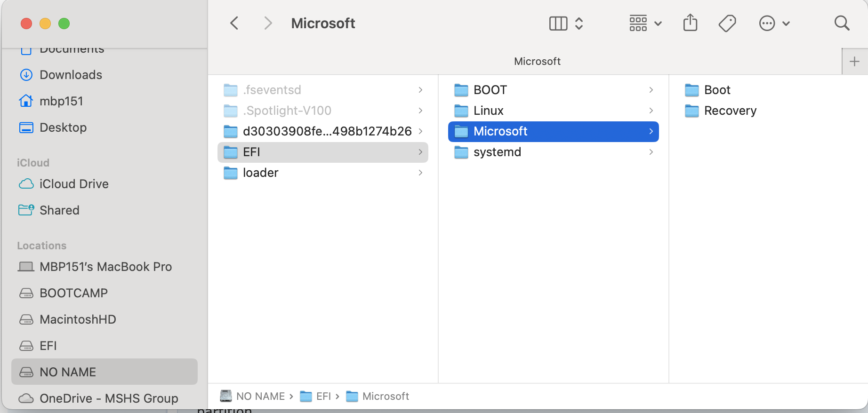
Task: Select the Linux folder
Action: pos(488,111)
